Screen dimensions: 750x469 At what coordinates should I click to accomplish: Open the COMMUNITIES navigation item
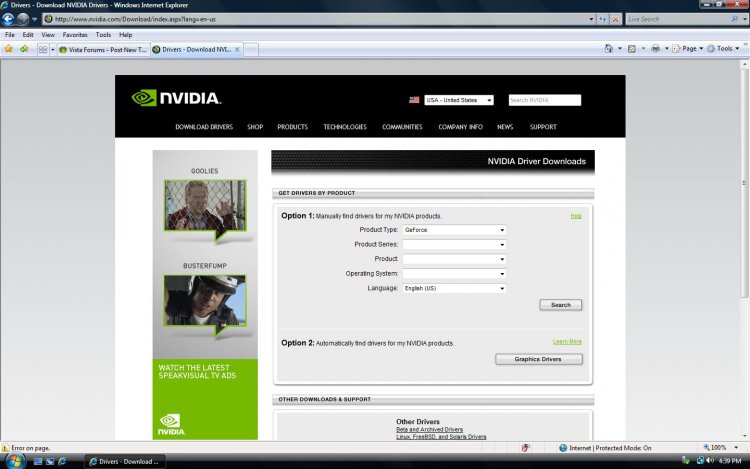coord(402,127)
